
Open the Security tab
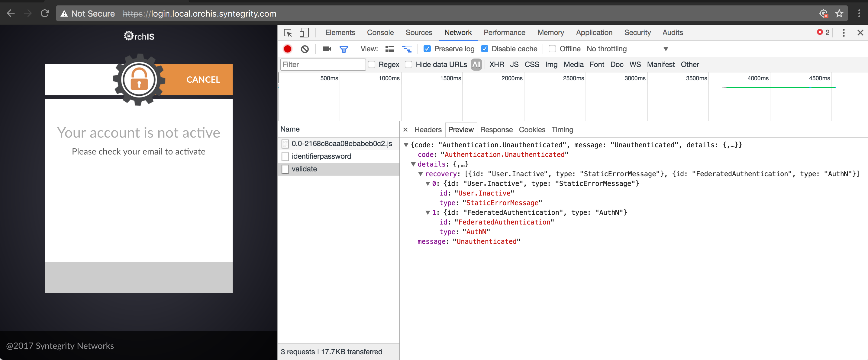[x=637, y=33]
